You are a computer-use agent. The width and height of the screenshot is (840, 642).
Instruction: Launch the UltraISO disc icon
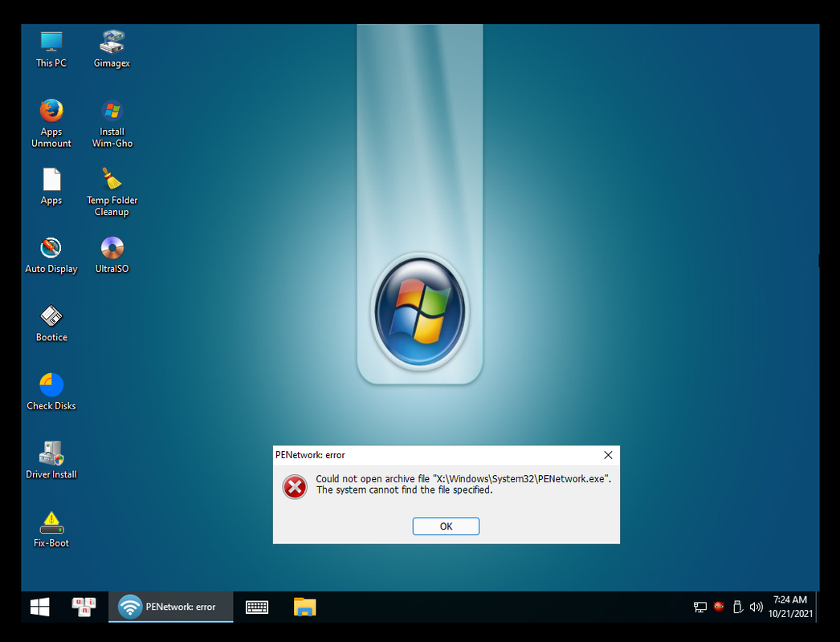pos(112,255)
